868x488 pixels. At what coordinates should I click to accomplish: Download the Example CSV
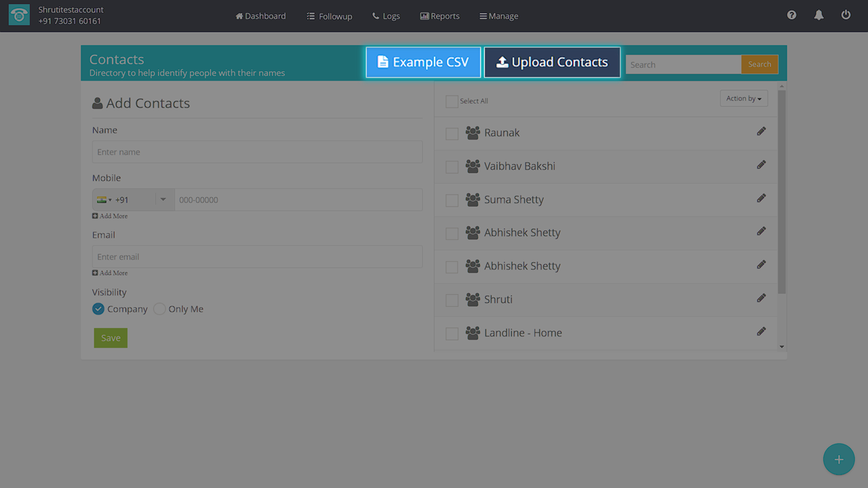pos(423,62)
